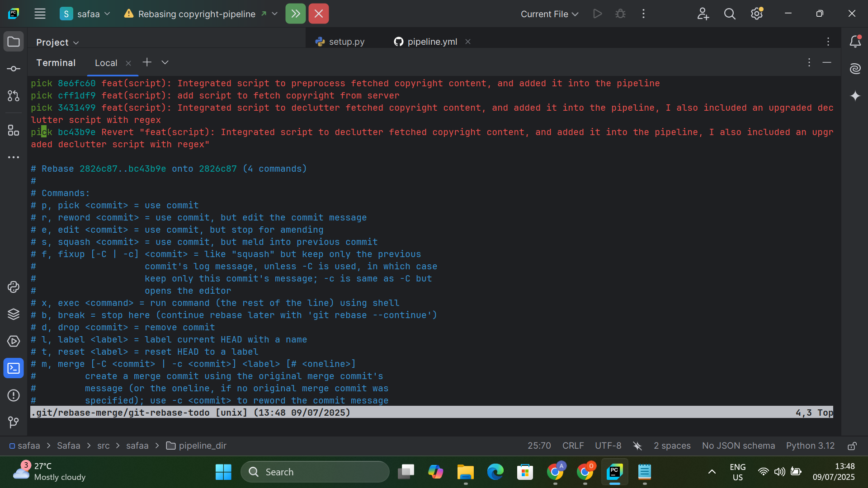Run the current file

coord(598,14)
